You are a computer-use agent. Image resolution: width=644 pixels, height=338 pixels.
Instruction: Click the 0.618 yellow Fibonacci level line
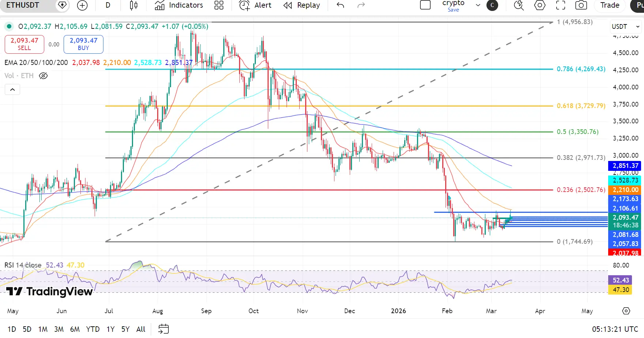[329, 106]
